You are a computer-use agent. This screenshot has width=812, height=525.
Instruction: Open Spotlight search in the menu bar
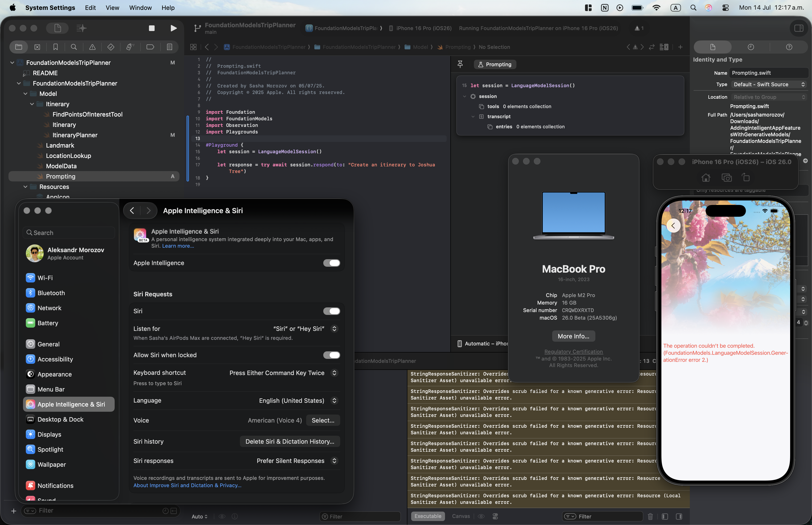(x=693, y=8)
